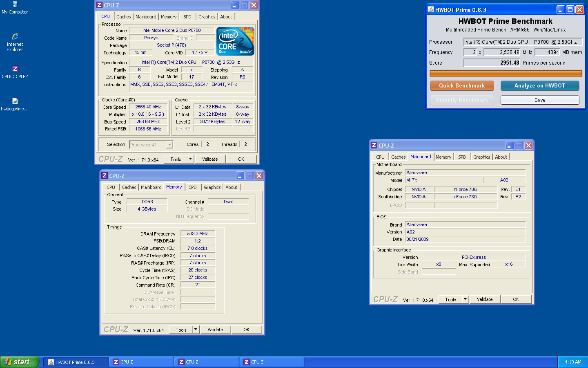Click Analyze on HWBOT button
Viewport: 588px width, 368px height.
click(540, 85)
